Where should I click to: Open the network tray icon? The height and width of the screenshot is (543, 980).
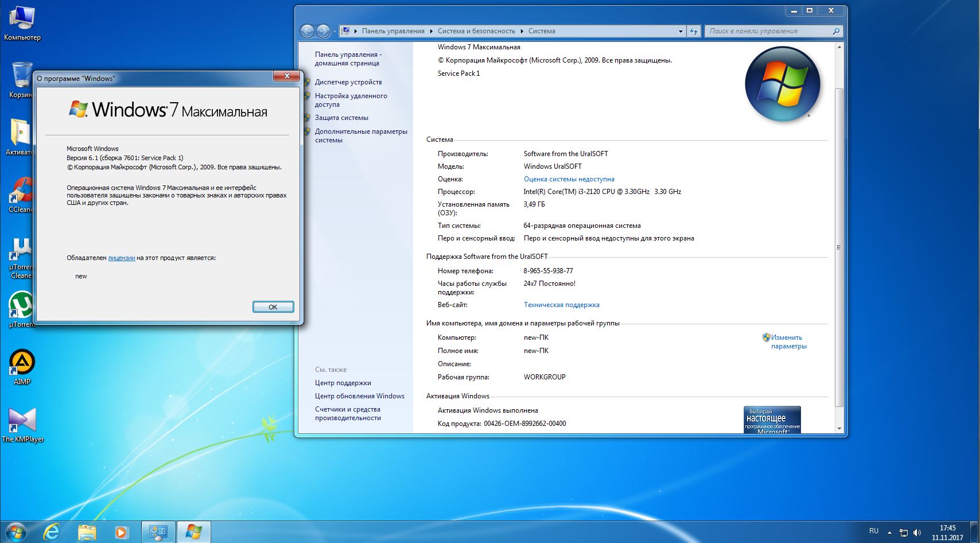[904, 533]
